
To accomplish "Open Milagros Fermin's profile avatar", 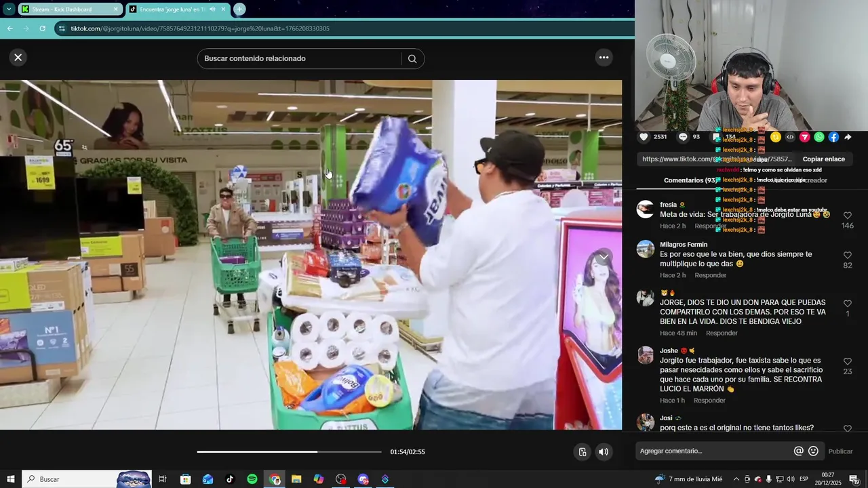I will click(x=646, y=249).
